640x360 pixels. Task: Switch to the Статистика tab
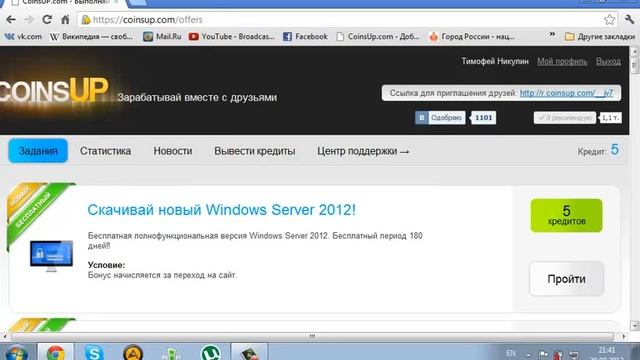tap(105, 151)
